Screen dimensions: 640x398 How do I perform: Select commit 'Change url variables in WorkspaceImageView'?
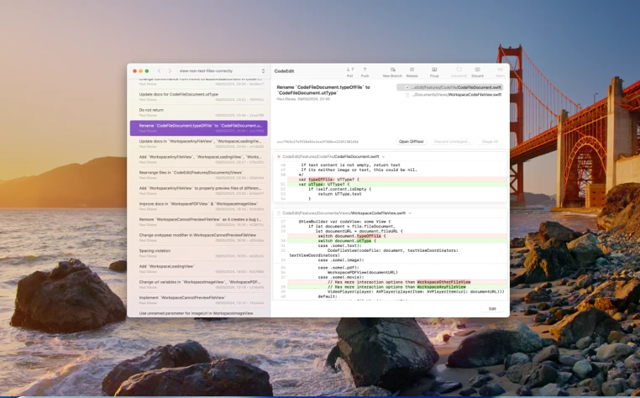tap(199, 285)
